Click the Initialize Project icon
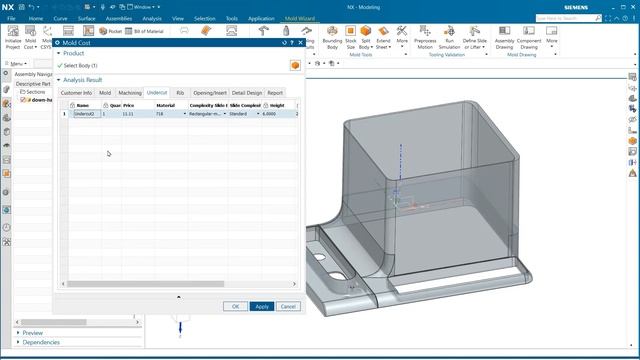The height and width of the screenshot is (360, 640). [13, 31]
